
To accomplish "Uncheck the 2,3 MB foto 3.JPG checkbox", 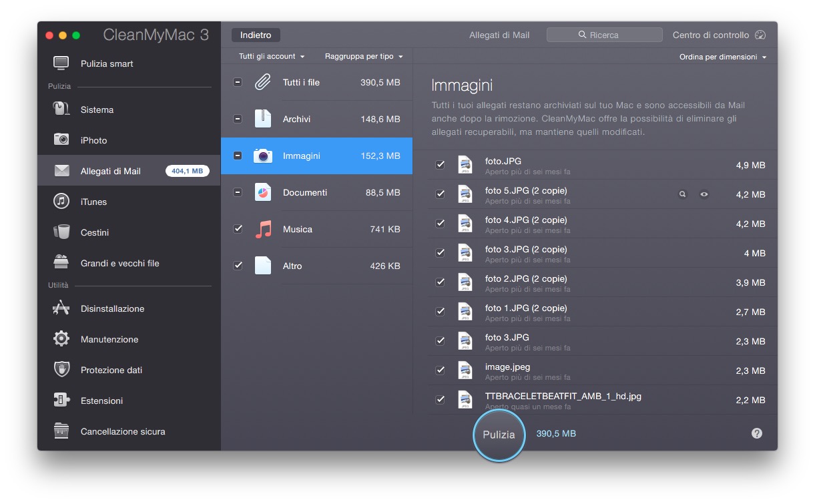I will tap(440, 341).
